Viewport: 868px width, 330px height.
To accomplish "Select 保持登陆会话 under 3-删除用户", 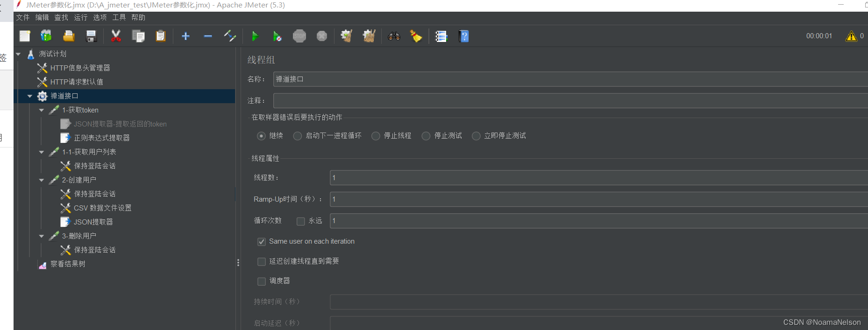I will 94,250.
